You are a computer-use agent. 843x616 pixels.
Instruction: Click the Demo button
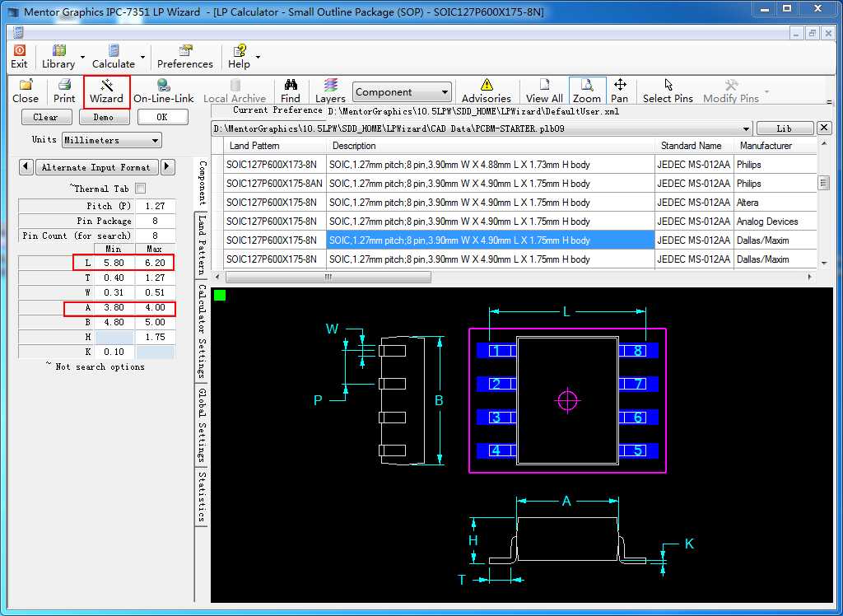[104, 117]
